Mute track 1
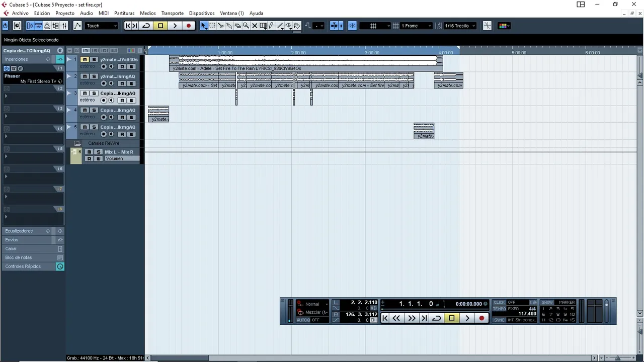Image resolution: width=644 pixels, height=362 pixels. point(85,59)
